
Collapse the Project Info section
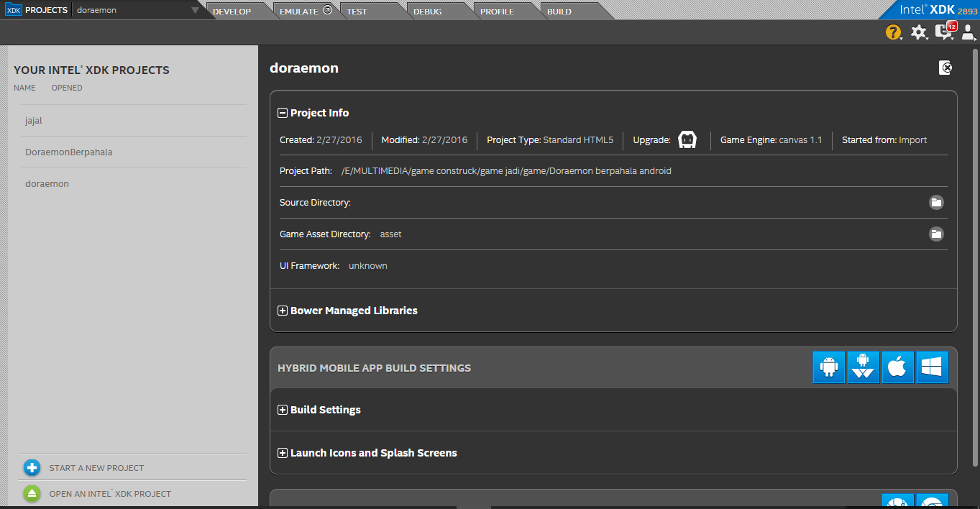coord(283,113)
